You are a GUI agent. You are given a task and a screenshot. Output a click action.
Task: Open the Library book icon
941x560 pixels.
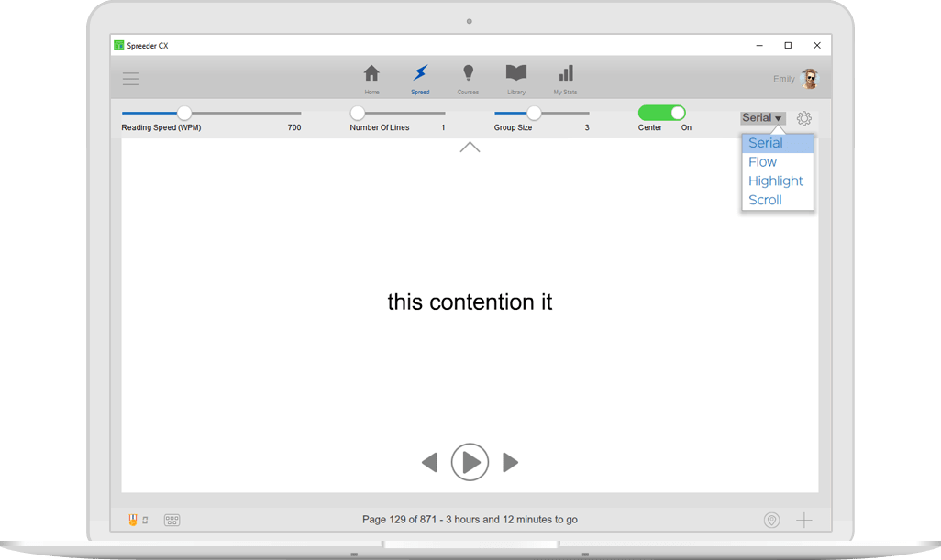(516, 74)
